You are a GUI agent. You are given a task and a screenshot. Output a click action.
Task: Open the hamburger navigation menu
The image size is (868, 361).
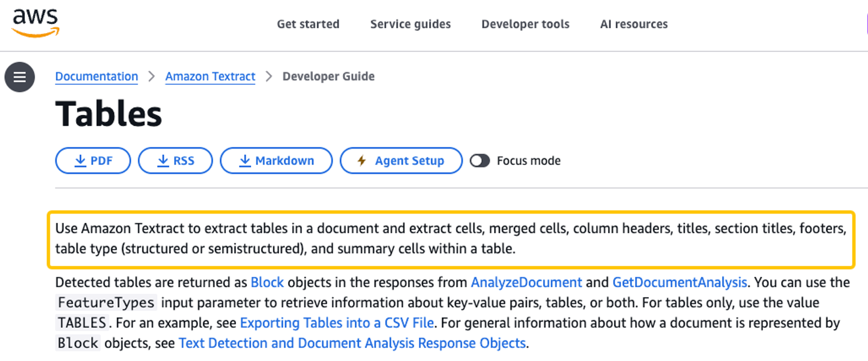pos(20,77)
